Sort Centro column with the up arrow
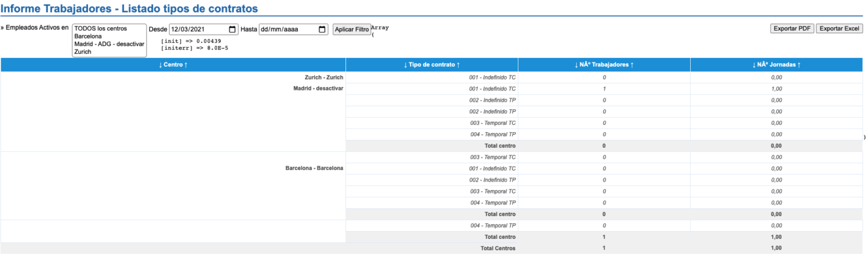Image resolution: width=868 pixels, height=263 pixels. [185, 65]
